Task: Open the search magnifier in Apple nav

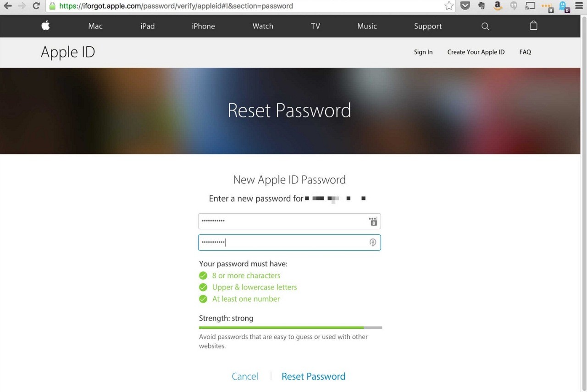Action: [x=485, y=26]
